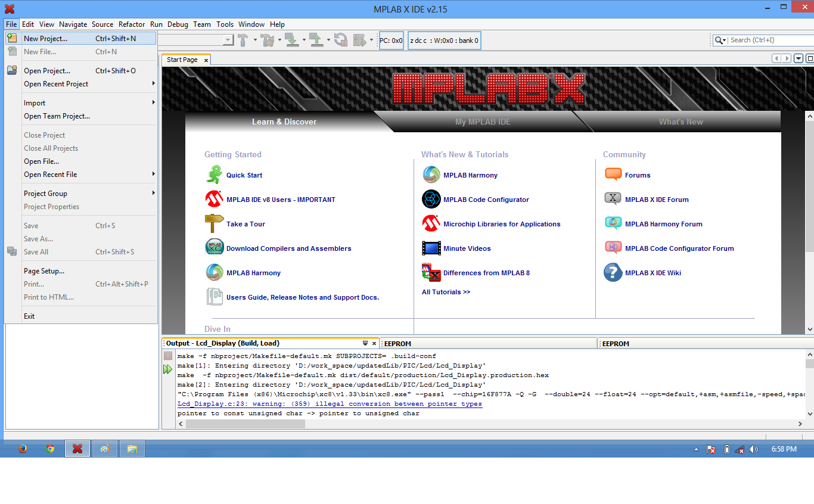Click the Hold in Reset icon
This screenshot has width=814, height=504.
pyautogui.click(x=340, y=40)
